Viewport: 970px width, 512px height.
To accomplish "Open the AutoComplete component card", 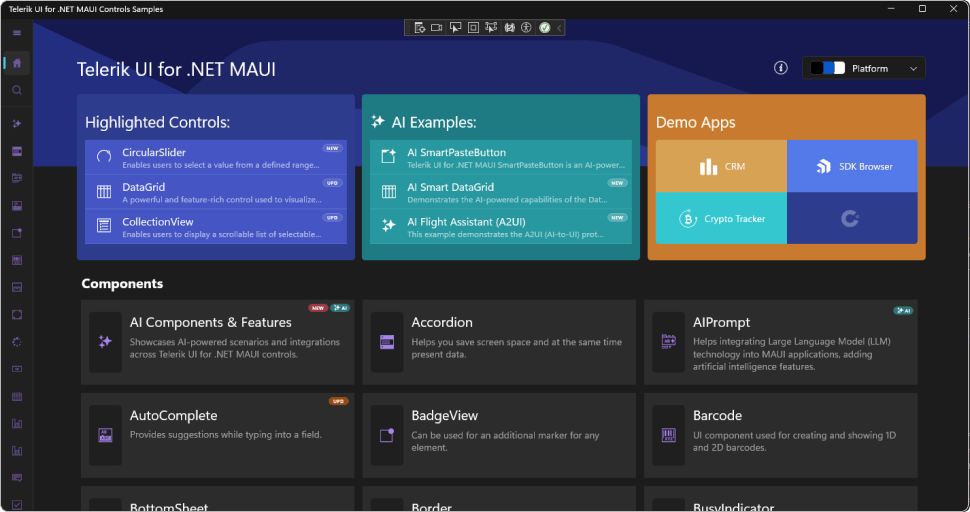I will click(218, 435).
